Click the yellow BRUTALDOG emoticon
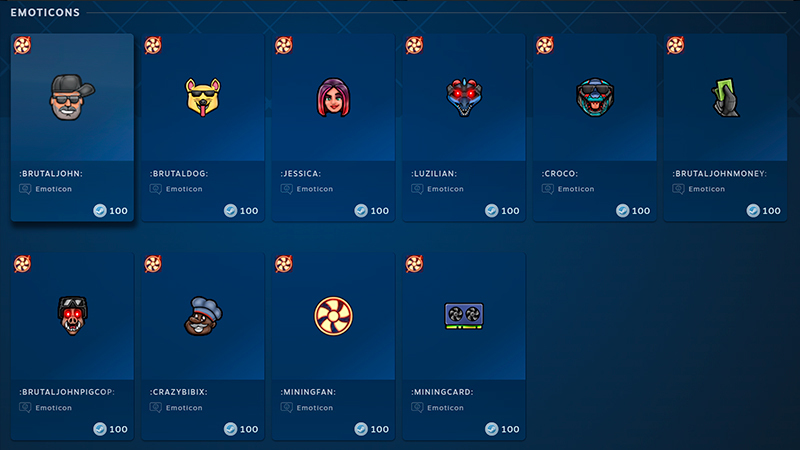 pos(203,97)
